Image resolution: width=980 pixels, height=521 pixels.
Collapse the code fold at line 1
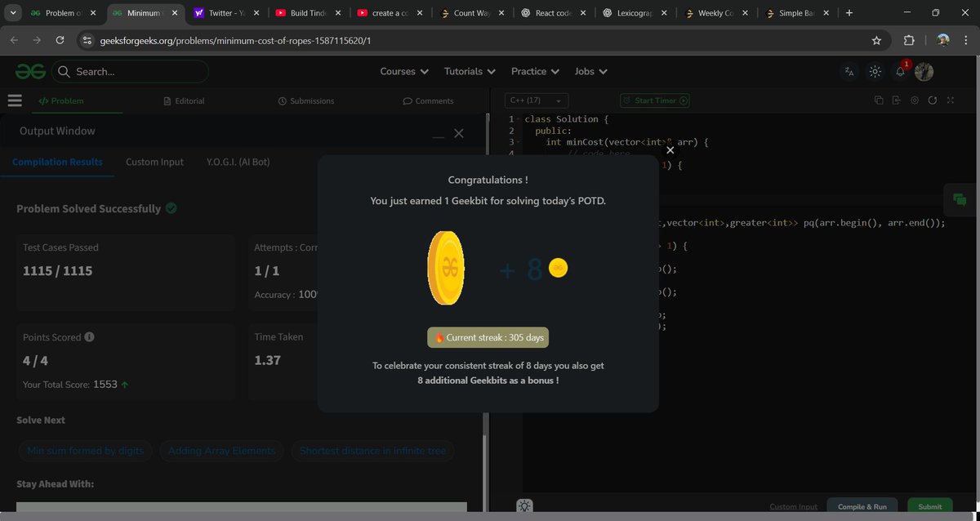[519, 119]
